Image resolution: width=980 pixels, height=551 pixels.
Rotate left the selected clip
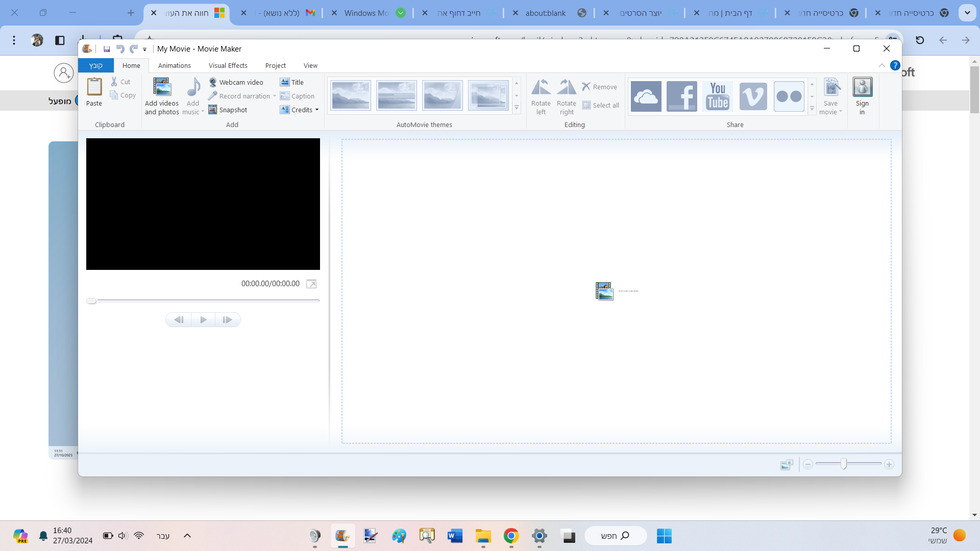541,96
